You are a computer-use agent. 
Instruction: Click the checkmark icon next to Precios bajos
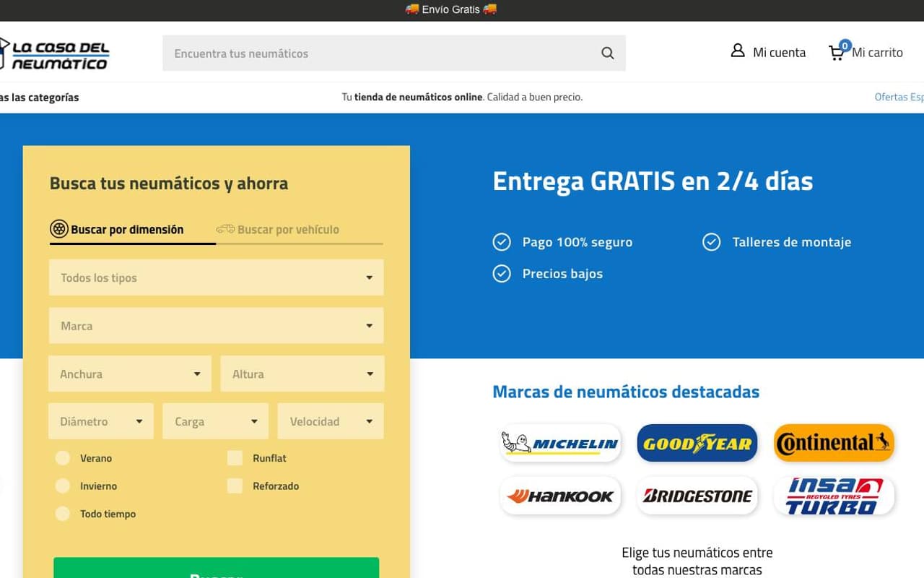click(502, 273)
